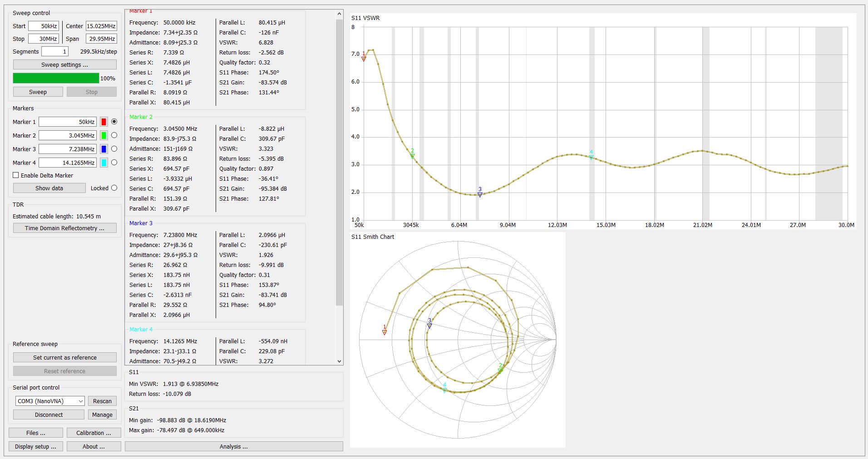Click Set current as reference
The width and height of the screenshot is (868, 459).
click(x=64, y=357)
